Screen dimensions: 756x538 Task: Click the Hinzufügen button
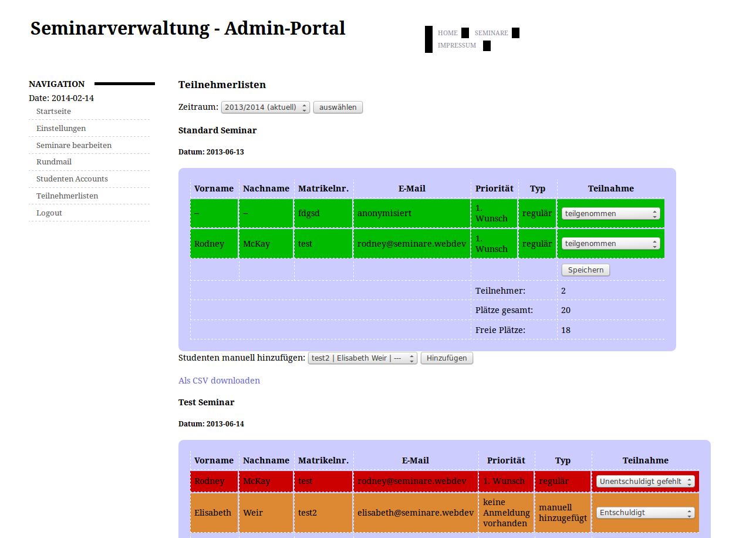point(447,358)
